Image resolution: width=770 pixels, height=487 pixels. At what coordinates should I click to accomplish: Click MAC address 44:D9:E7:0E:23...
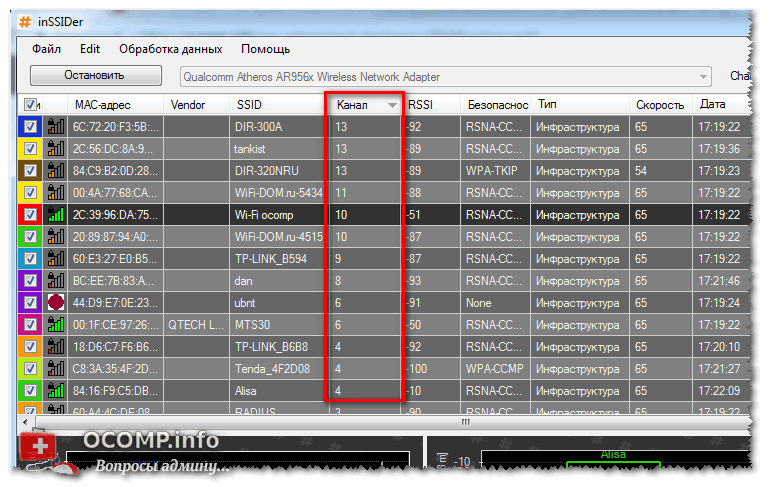tap(115, 303)
